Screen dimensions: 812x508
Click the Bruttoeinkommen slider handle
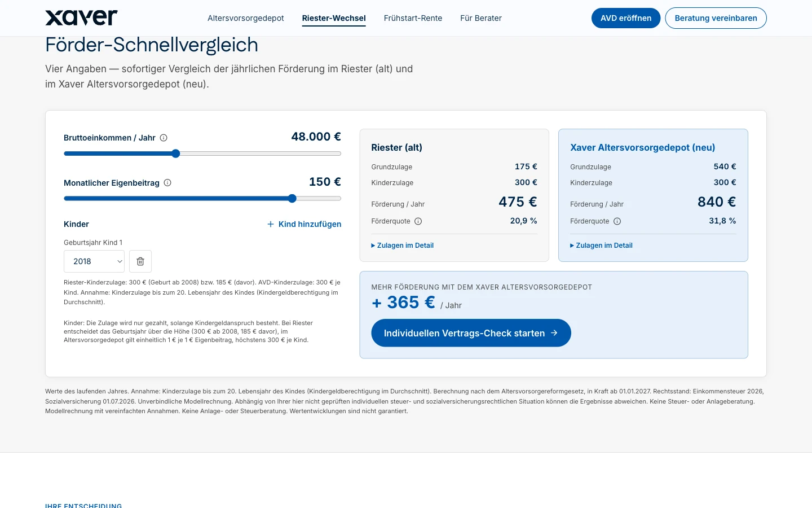(x=175, y=154)
